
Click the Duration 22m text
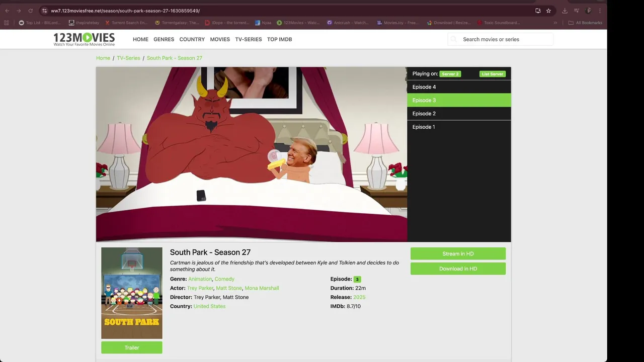[348, 288]
